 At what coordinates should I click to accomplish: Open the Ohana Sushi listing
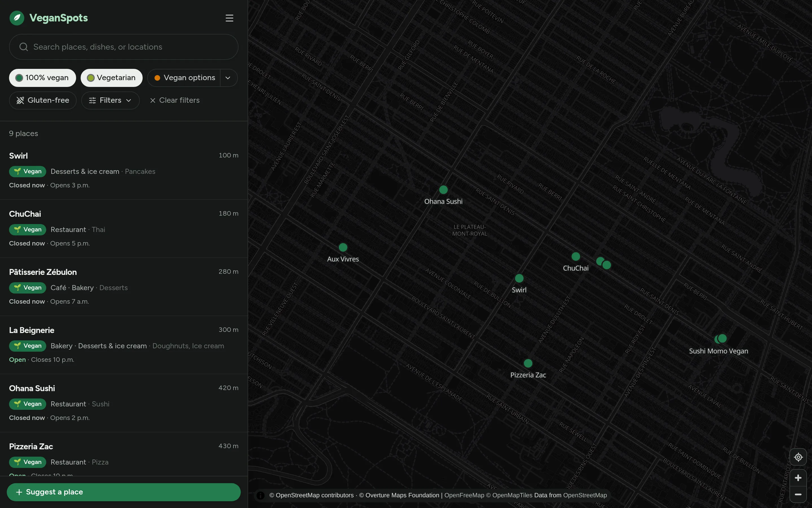click(124, 403)
